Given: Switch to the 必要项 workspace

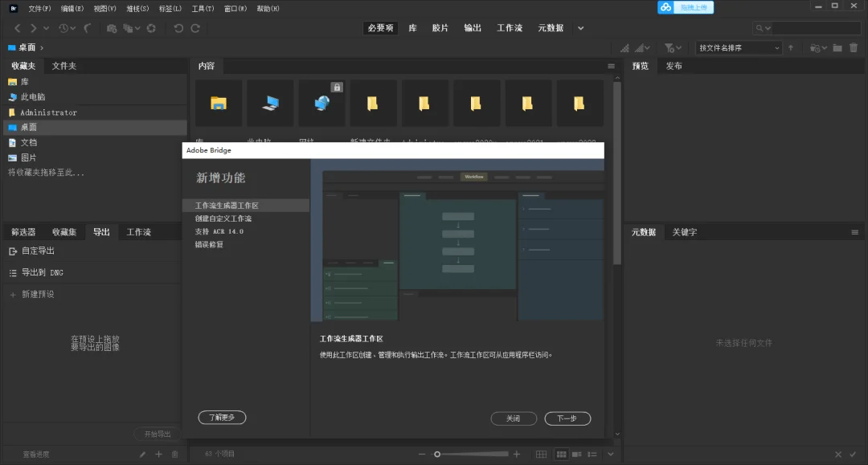Looking at the screenshot, I should (x=380, y=28).
